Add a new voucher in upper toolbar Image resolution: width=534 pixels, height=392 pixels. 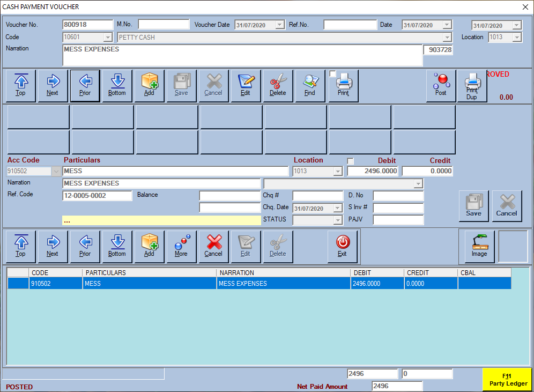149,86
